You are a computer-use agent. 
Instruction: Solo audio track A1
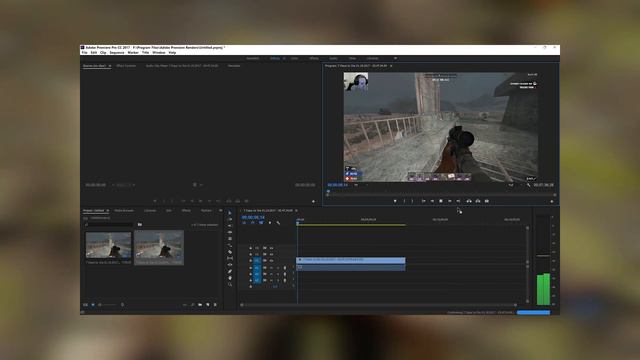(278, 268)
